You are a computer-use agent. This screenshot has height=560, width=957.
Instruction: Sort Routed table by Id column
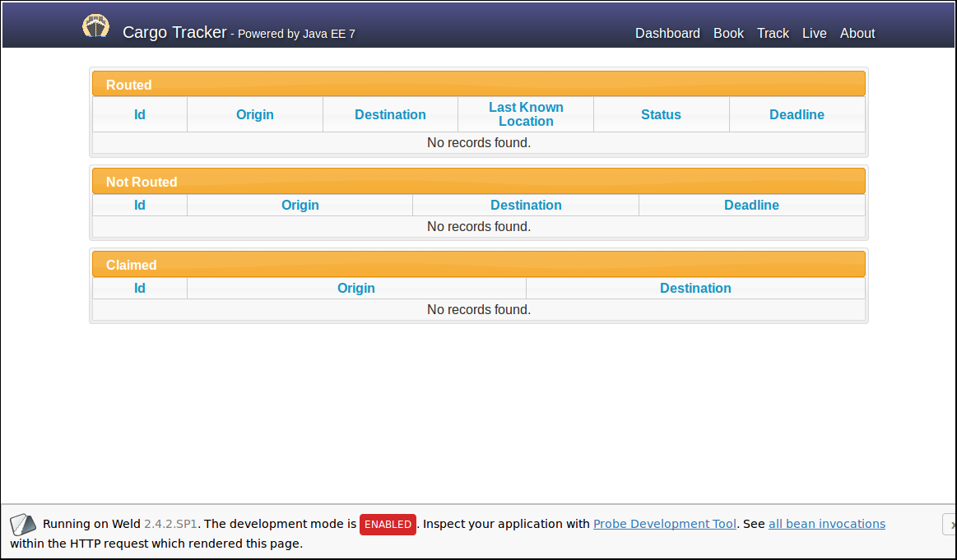[x=140, y=114]
